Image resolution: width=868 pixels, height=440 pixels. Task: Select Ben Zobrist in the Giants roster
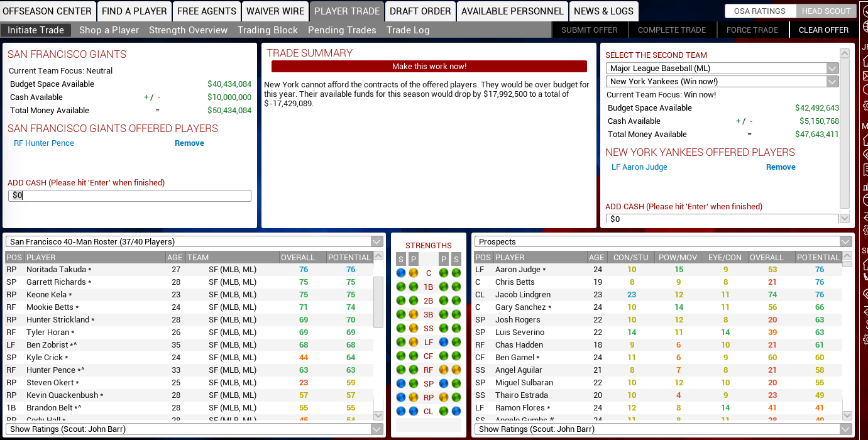click(189, 345)
